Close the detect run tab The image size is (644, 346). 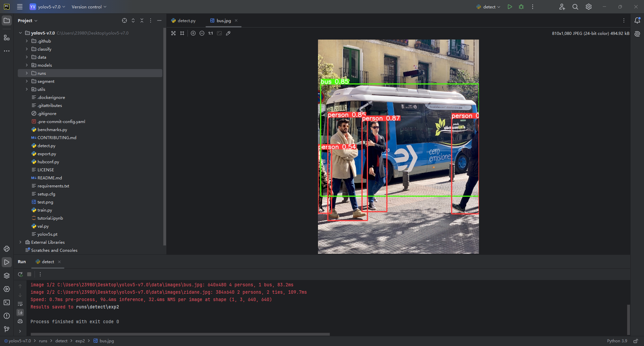(59, 262)
